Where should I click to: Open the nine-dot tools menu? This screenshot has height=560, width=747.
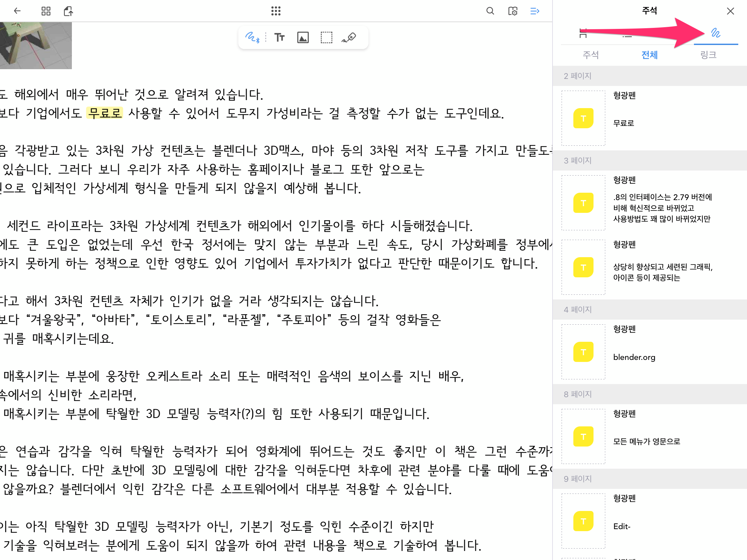click(x=276, y=11)
